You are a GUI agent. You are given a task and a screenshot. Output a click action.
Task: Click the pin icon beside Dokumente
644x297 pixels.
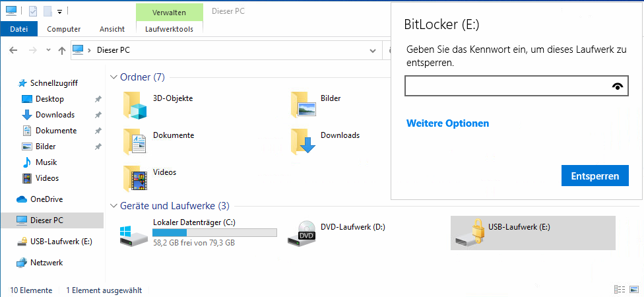(98, 131)
